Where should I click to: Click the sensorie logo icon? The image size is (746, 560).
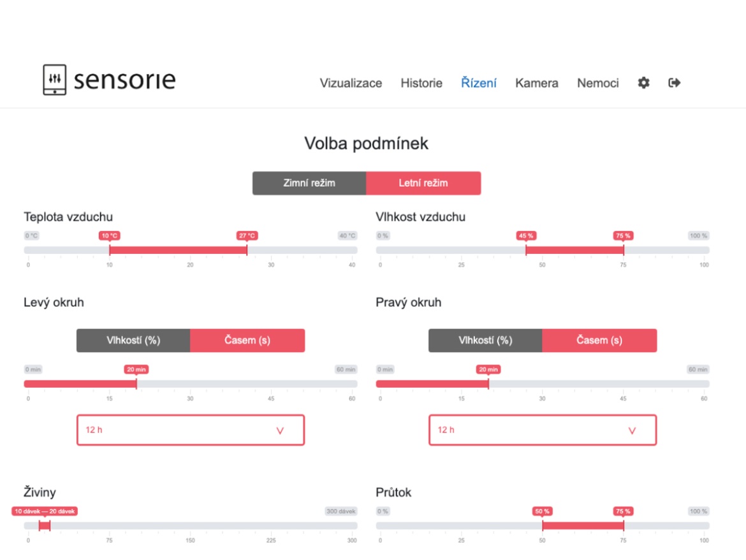[x=55, y=80]
